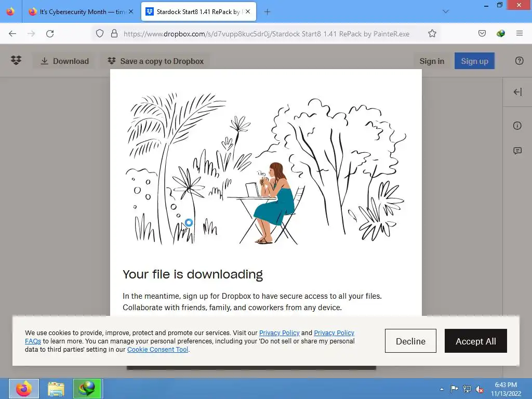Click the Action Center flag icon
532x399 pixels.
[x=454, y=389]
